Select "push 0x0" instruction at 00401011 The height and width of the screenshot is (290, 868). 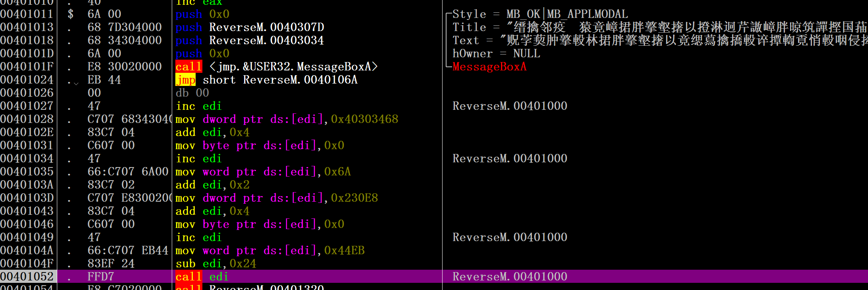(202, 14)
